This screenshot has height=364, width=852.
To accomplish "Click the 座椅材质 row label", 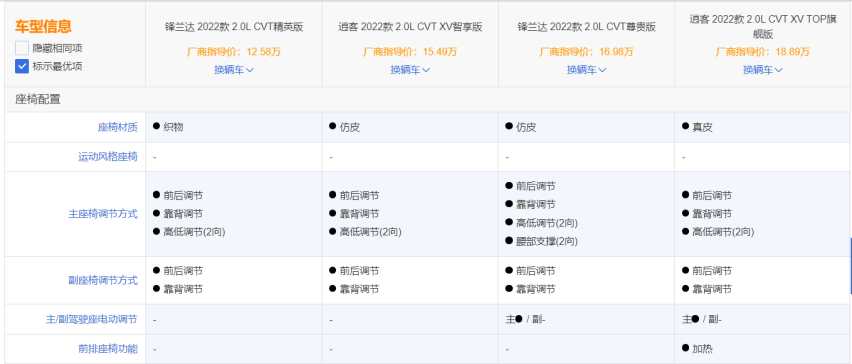I will (x=117, y=127).
